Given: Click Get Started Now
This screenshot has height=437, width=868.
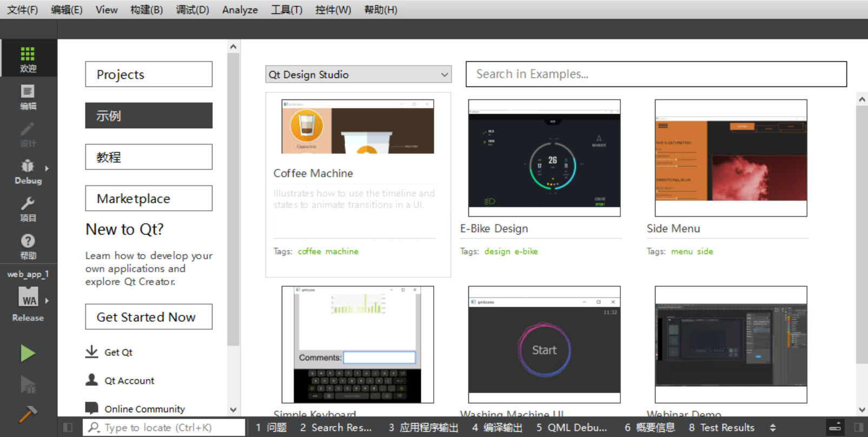Looking at the screenshot, I should [x=149, y=317].
